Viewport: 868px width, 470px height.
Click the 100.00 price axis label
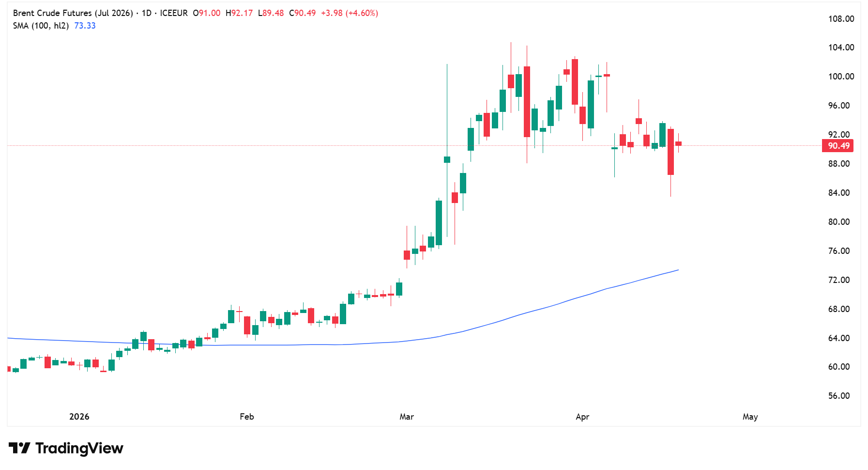pyautogui.click(x=841, y=77)
